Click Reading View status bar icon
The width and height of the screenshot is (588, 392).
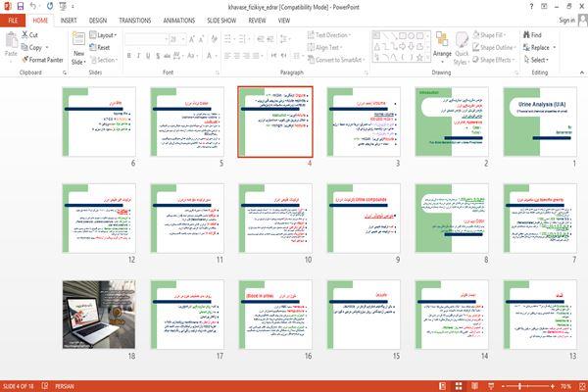474,386
